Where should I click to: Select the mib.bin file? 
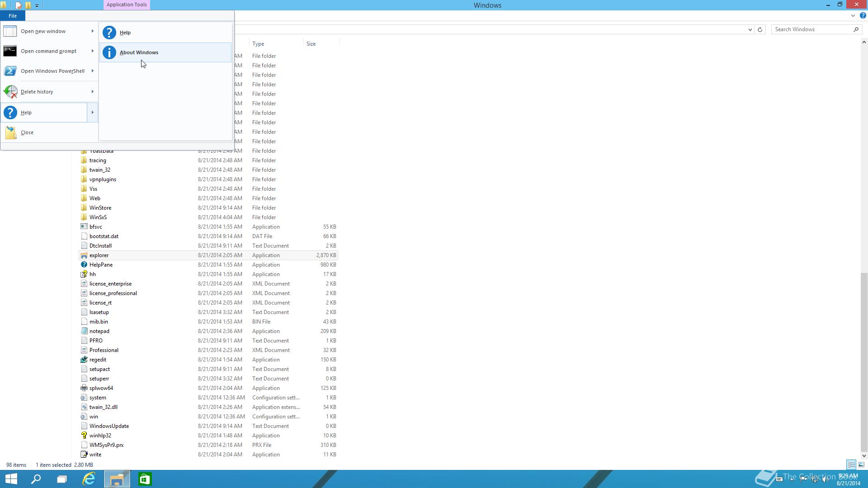tap(99, 322)
